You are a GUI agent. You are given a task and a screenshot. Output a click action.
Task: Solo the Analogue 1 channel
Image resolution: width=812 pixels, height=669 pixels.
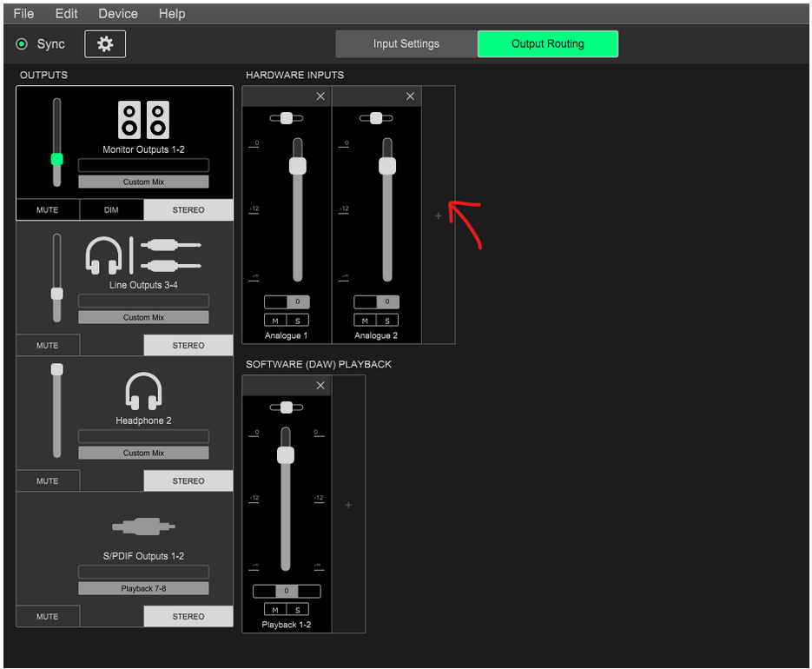298,321
